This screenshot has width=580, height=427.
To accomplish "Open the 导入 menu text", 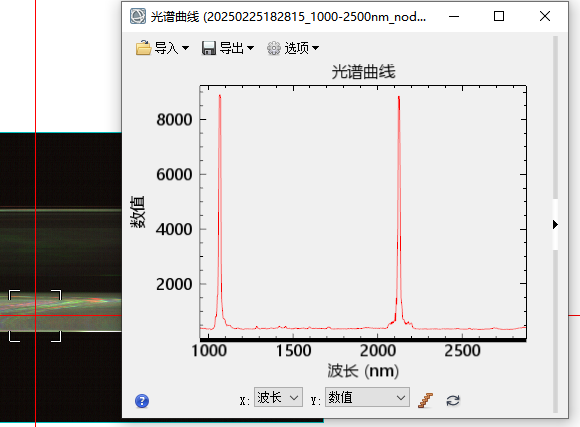I will point(166,48).
